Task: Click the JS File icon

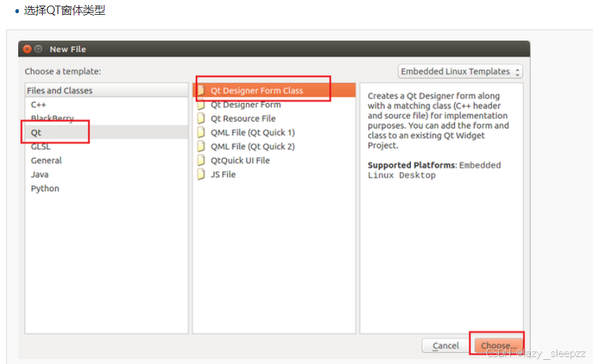Action: point(201,174)
